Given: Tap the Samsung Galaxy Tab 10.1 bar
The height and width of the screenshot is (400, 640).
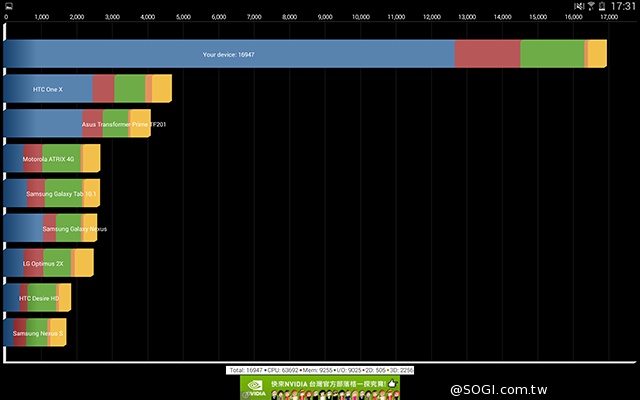Looking at the screenshot, I should (x=52, y=193).
